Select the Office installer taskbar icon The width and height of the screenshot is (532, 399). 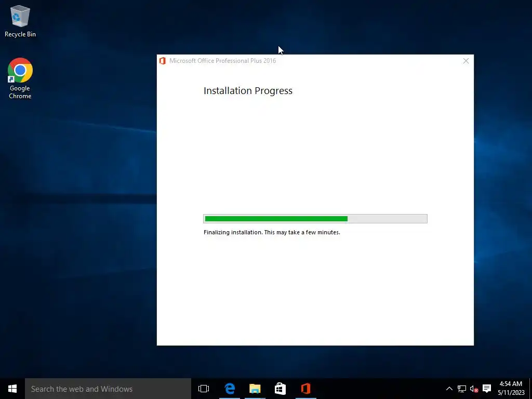[x=305, y=389]
